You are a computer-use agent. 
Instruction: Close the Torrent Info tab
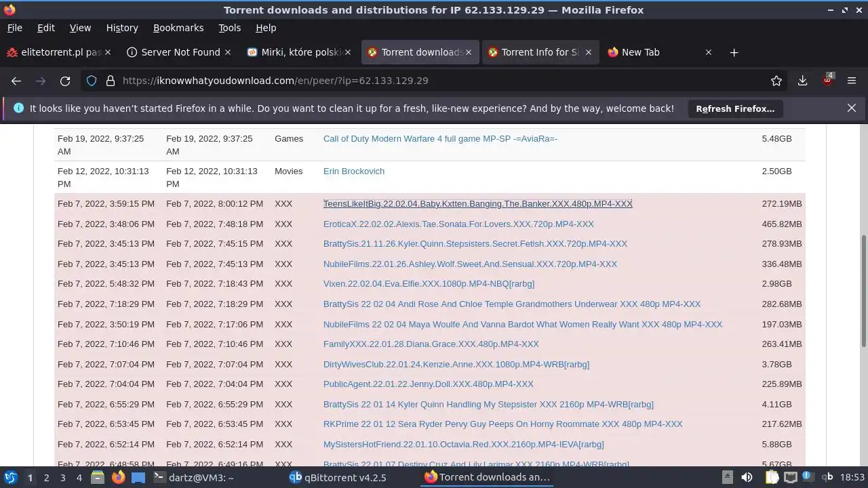click(589, 52)
